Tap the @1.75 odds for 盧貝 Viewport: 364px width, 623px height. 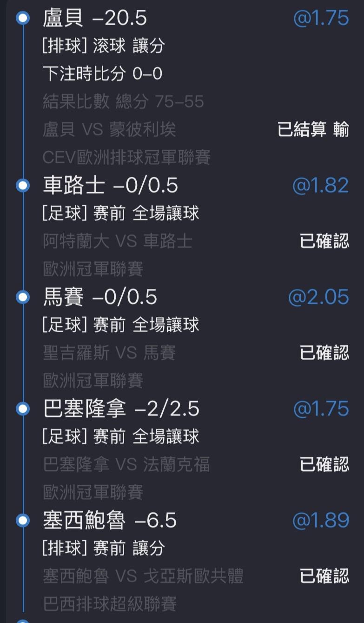[x=321, y=18]
